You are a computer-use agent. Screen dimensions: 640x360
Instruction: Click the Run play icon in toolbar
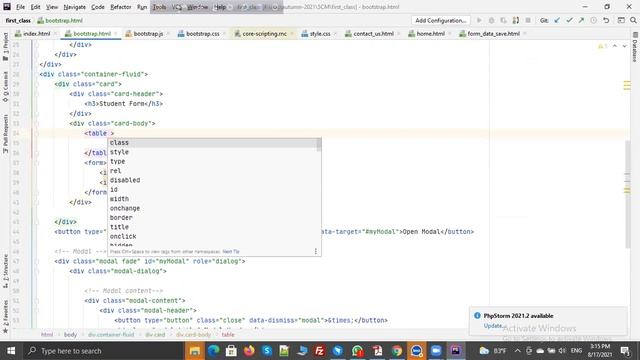pos(479,20)
